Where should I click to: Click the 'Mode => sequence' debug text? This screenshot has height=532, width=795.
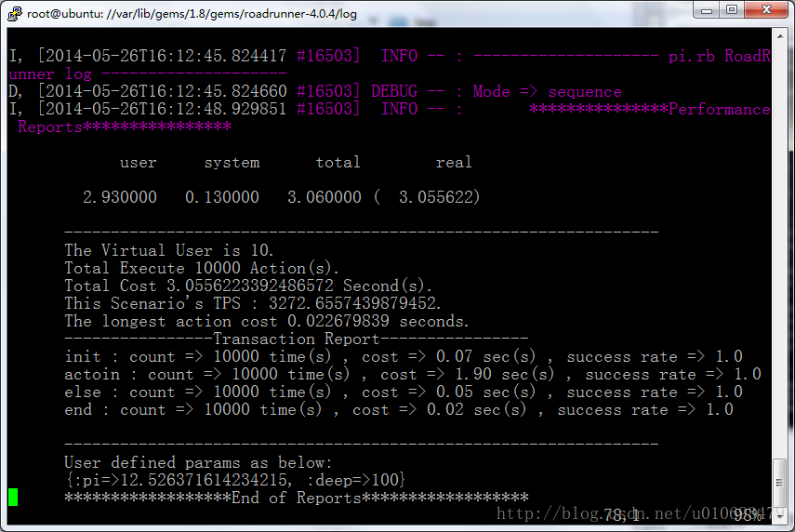click(547, 91)
